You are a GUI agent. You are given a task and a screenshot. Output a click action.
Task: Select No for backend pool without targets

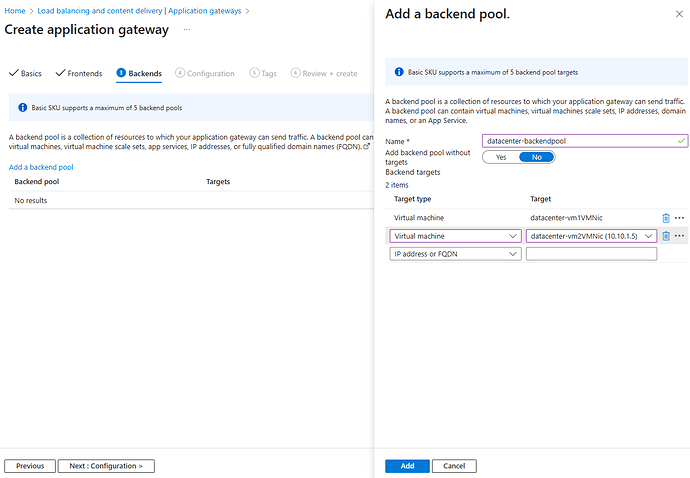click(x=537, y=157)
